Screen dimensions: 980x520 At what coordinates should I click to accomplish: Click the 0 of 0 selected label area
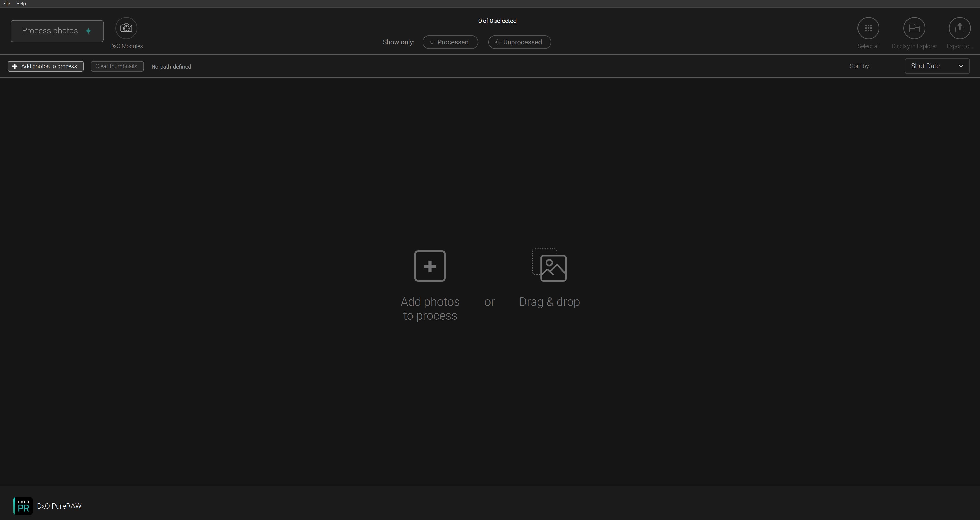click(x=497, y=21)
